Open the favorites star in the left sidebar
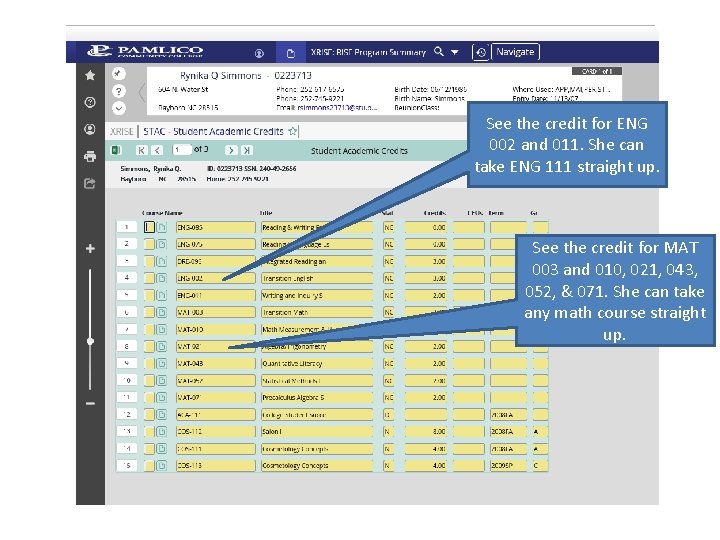 click(90, 75)
